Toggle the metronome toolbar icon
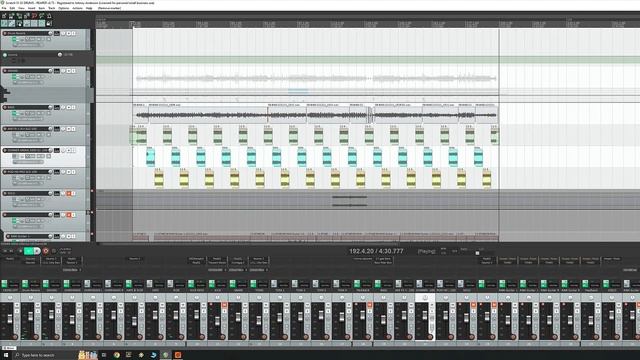 coord(49,16)
